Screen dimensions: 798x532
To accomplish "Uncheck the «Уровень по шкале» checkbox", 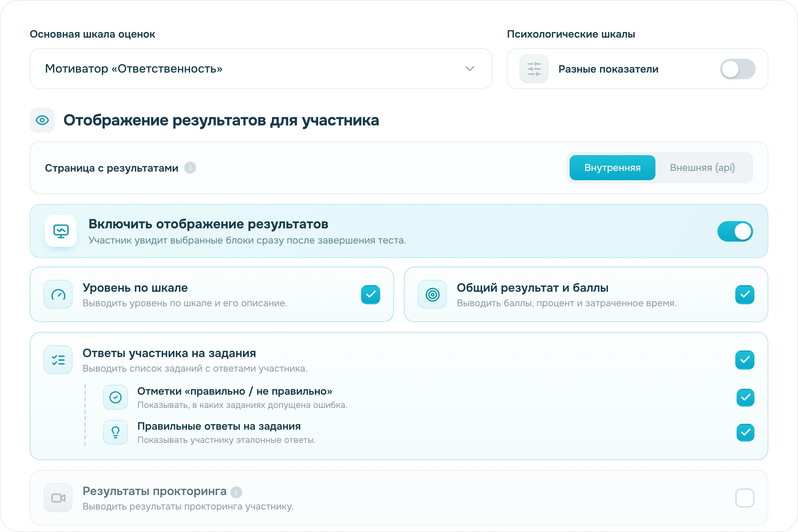I will [x=371, y=294].
